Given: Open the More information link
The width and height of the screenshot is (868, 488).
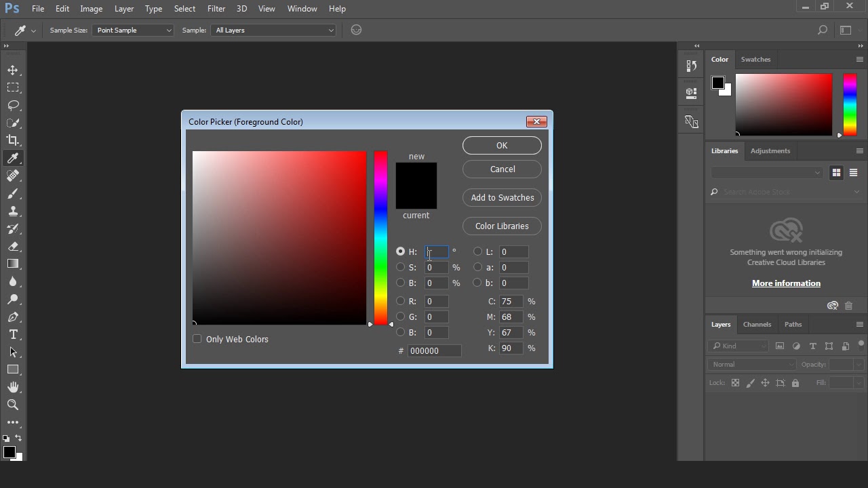Looking at the screenshot, I should point(786,283).
